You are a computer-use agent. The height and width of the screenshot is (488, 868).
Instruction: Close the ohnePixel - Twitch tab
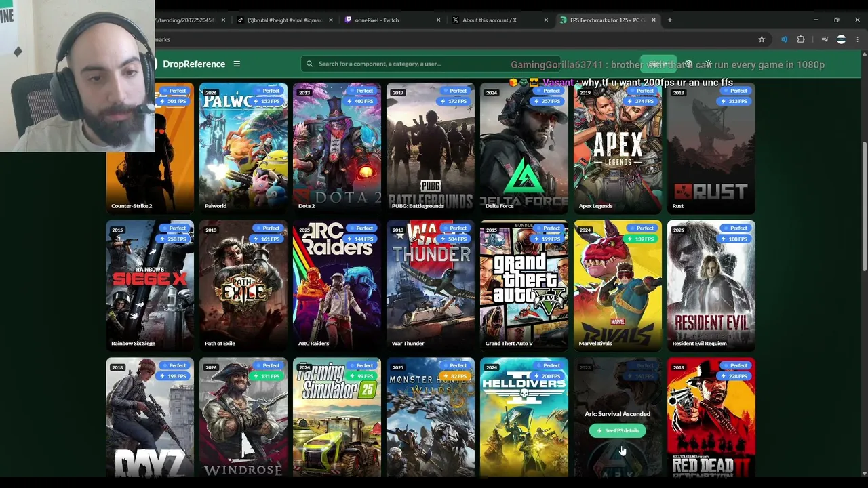[438, 20]
